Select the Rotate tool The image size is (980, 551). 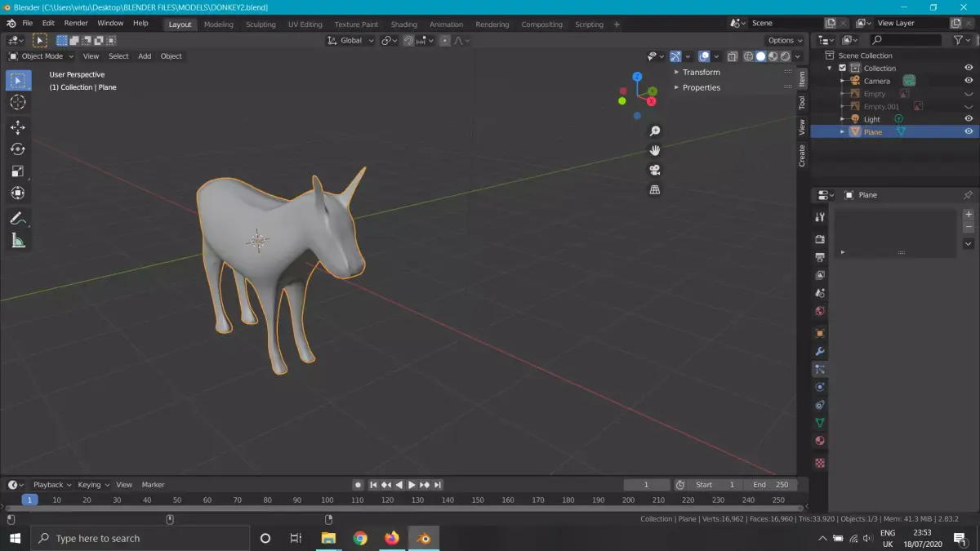pyautogui.click(x=18, y=149)
